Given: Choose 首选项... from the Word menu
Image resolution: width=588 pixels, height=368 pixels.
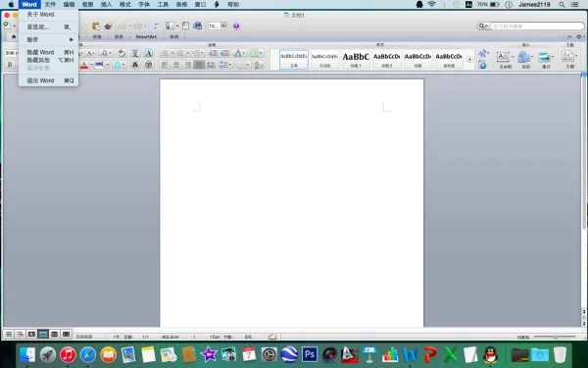Looking at the screenshot, I should tap(48, 27).
